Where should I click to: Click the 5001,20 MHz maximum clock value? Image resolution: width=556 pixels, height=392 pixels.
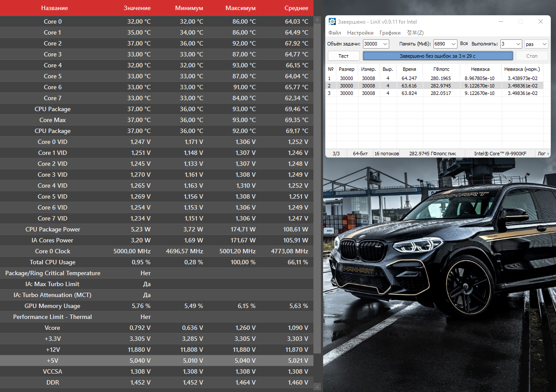tap(237, 251)
